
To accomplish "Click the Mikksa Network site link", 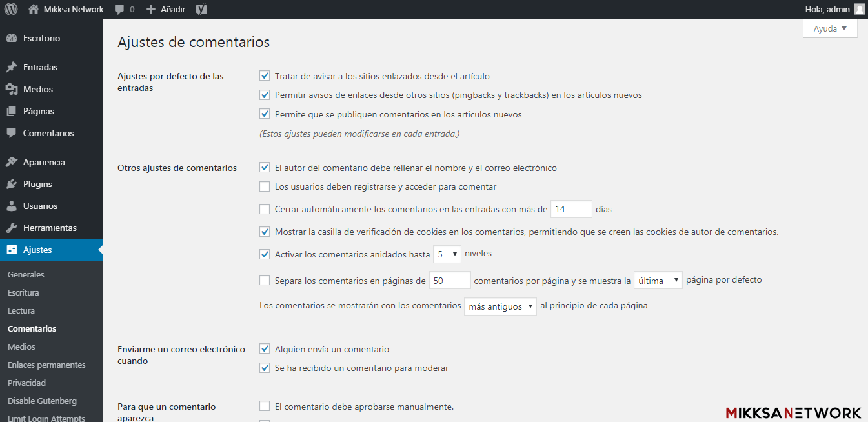I will [74, 9].
